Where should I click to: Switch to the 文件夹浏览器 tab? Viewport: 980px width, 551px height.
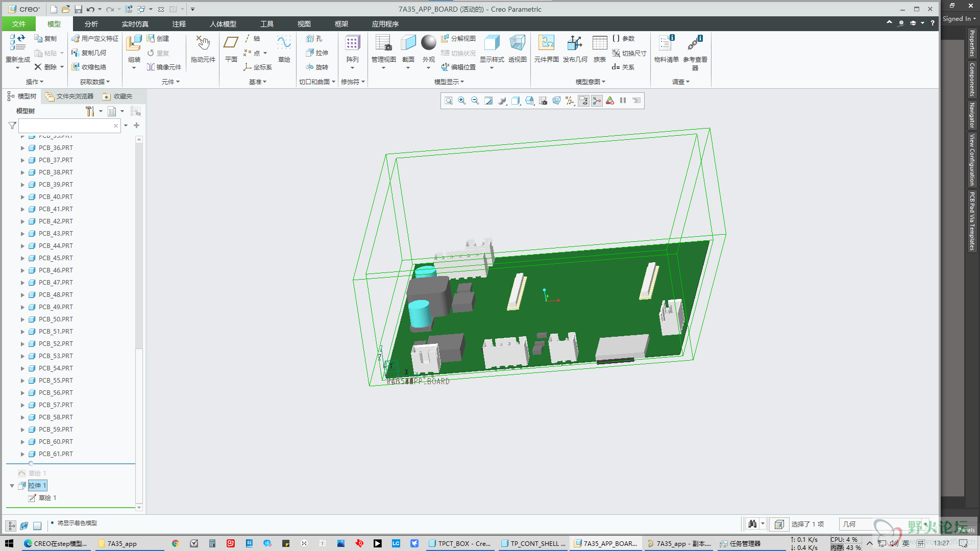[69, 96]
